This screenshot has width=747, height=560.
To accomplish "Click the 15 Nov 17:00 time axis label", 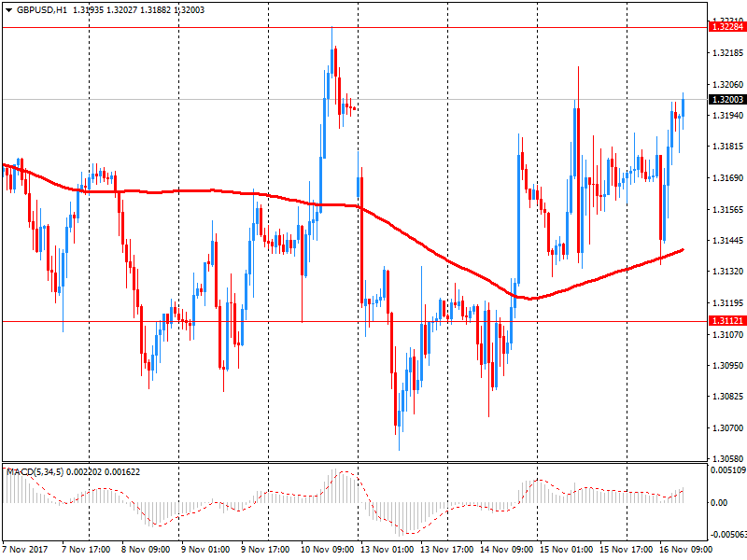I will [626, 550].
